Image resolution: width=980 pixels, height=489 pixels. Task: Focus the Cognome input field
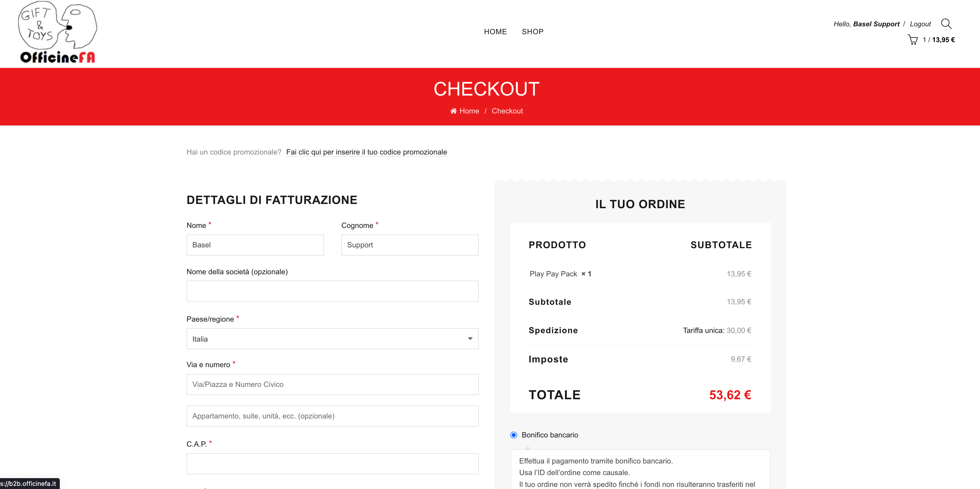(x=409, y=245)
